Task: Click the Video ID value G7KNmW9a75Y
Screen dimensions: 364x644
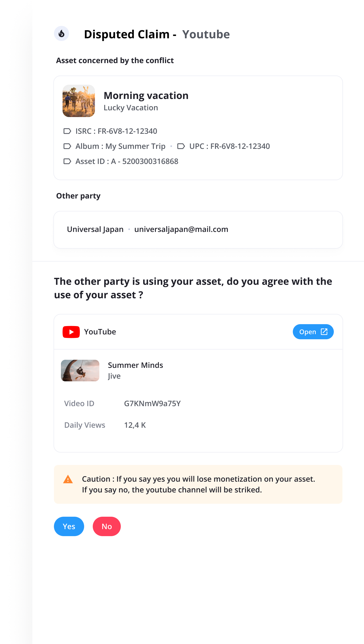Action: click(x=152, y=403)
